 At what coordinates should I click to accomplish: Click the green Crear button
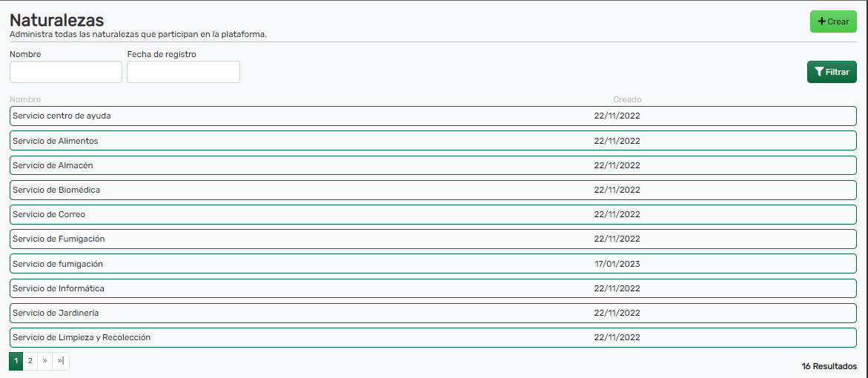(833, 21)
